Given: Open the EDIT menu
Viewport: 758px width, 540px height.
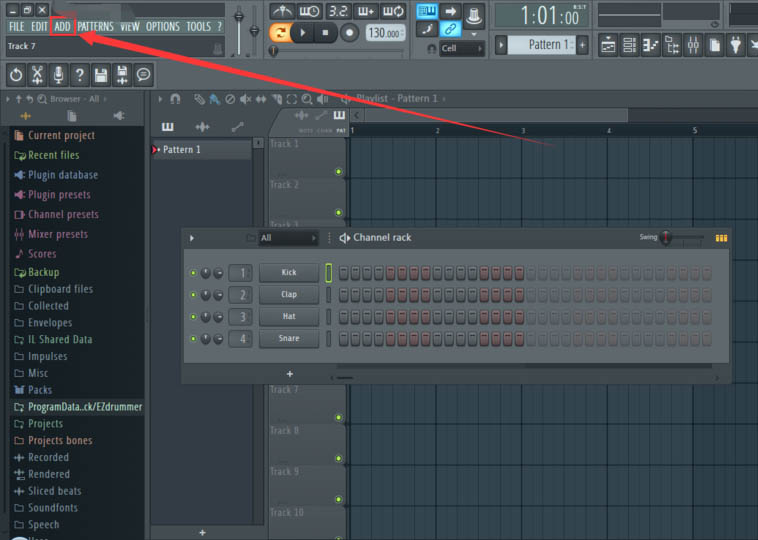Looking at the screenshot, I should 39,27.
